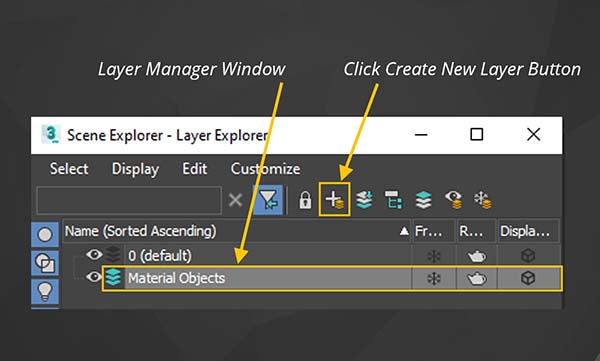Toggle display as box for 0 (default)
Image resolution: width=600 pixels, height=361 pixels.
(528, 256)
